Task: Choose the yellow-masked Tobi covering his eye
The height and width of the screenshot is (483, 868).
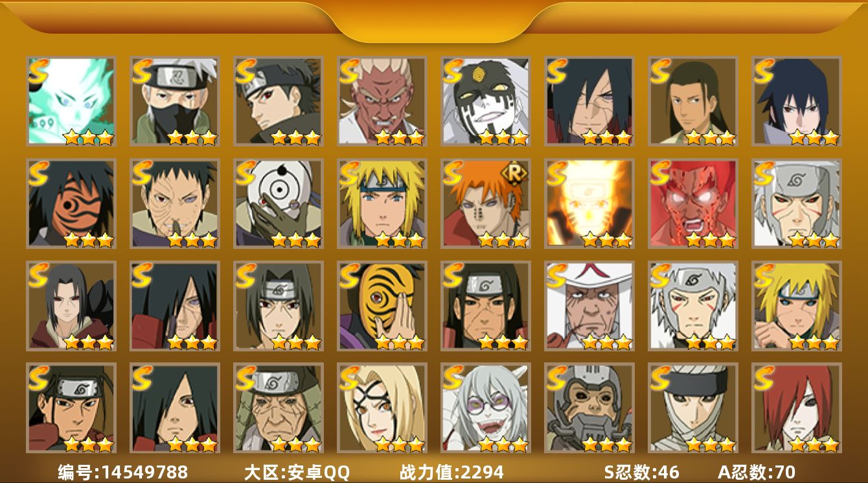Action: click(382, 306)
